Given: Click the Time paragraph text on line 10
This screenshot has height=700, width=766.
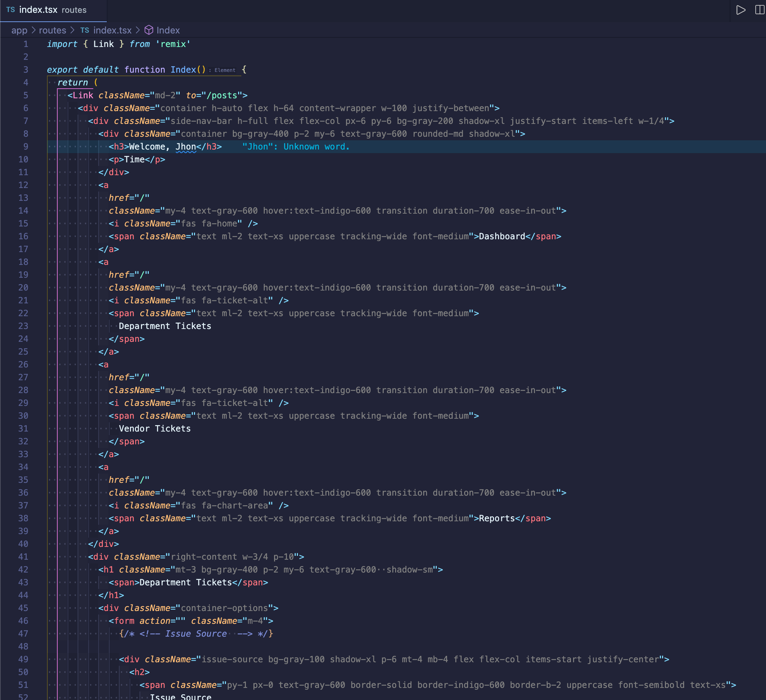Looking at the screenshot, I should click(135, 160).
